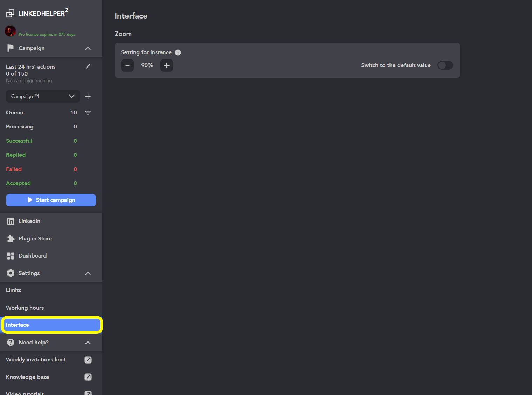The width and height of the screenshot is (532, 395).
Task: Click the Campaign flag icon
Action: (x=11, y=48)
